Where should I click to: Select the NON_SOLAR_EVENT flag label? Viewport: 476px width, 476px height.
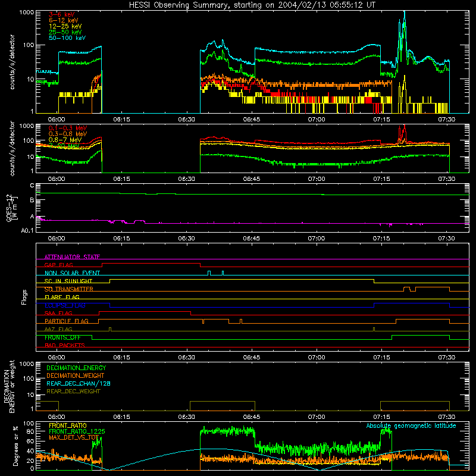point(72,273)
